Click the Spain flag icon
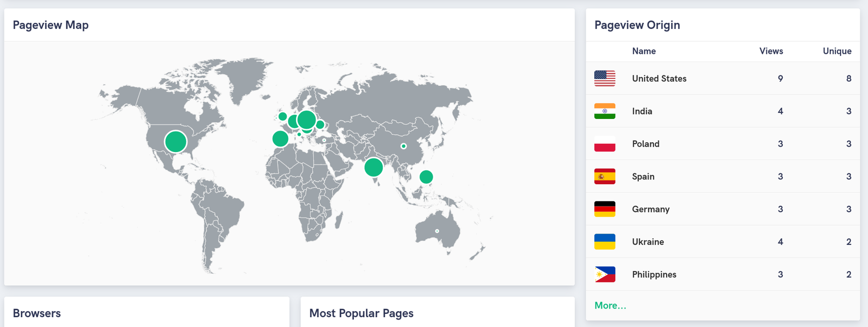The image size is (868, 327). coord(605,177)
